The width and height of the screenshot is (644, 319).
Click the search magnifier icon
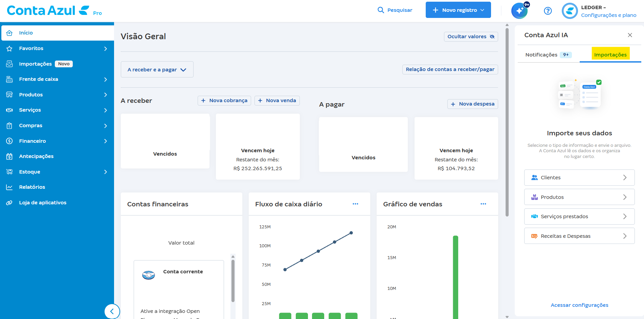[381, 10]
